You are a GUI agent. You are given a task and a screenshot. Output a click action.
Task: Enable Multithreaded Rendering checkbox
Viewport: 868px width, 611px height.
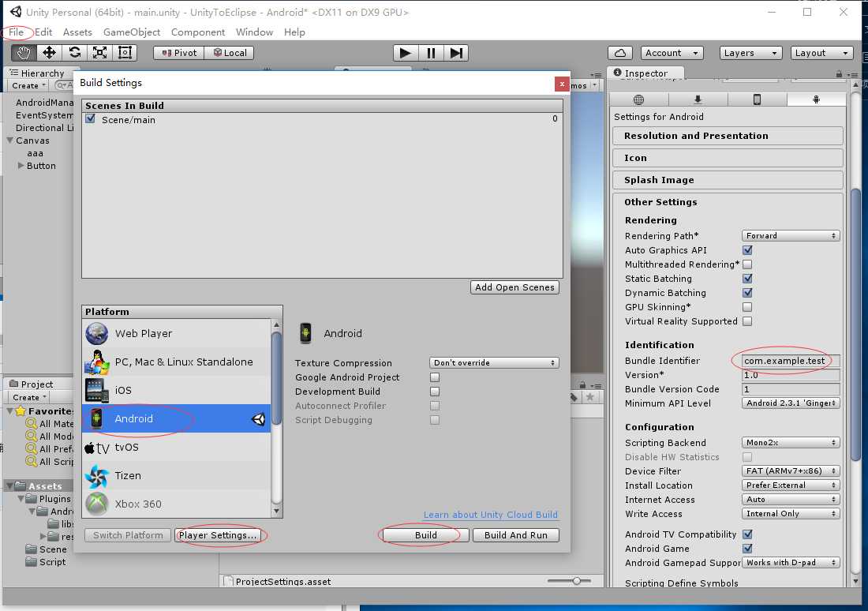tap(747, 264)
